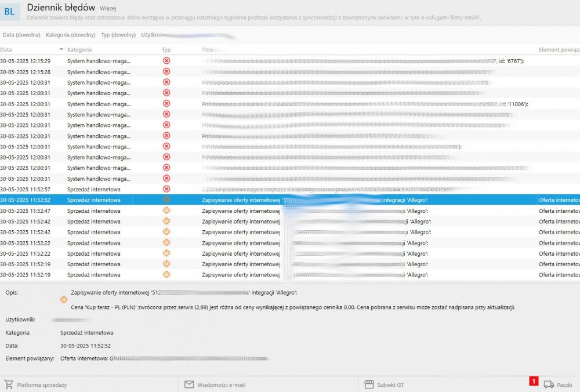Switch to the Wiadomości e-mail tab
The height and width of the screenshot is (392, 580).
(220, 384)
